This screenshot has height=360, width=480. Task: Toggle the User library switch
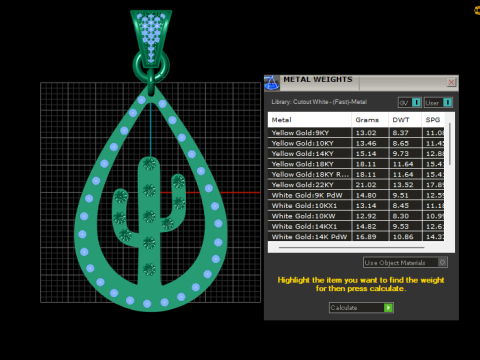[438, 102]
